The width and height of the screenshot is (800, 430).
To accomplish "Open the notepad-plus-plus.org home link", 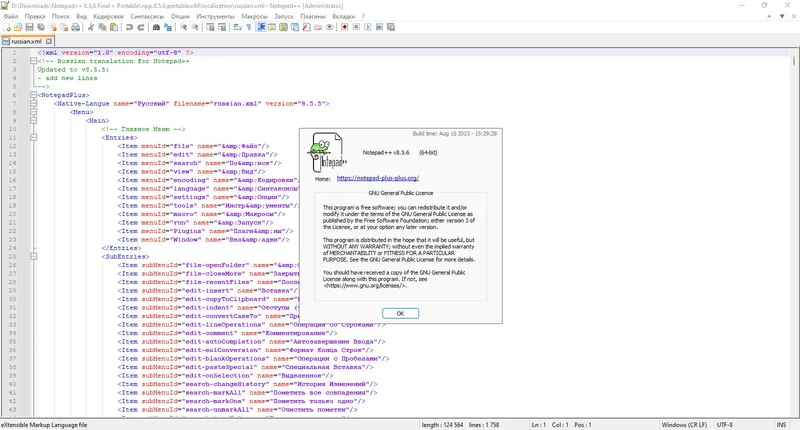I will click(x=378, y=178).
